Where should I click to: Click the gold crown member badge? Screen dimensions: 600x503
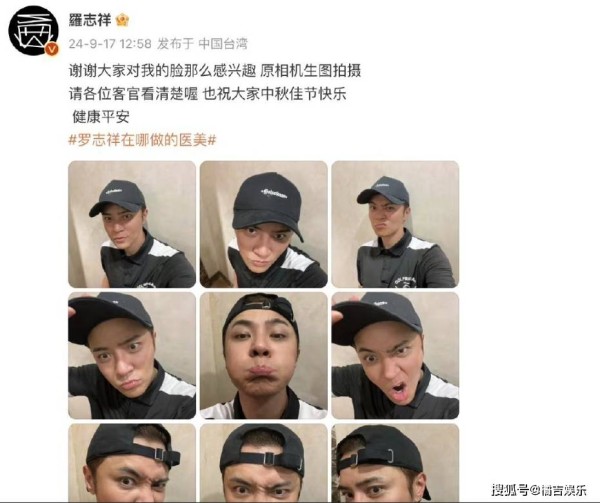(x=122, y=20)
